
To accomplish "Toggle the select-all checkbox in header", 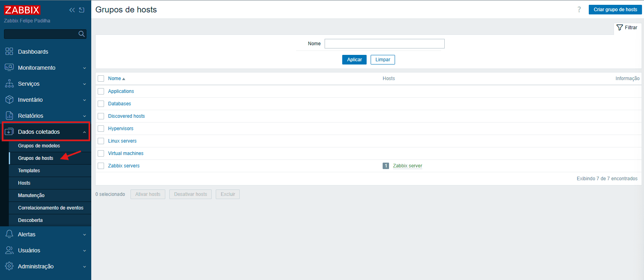I will tap(101, 79).
